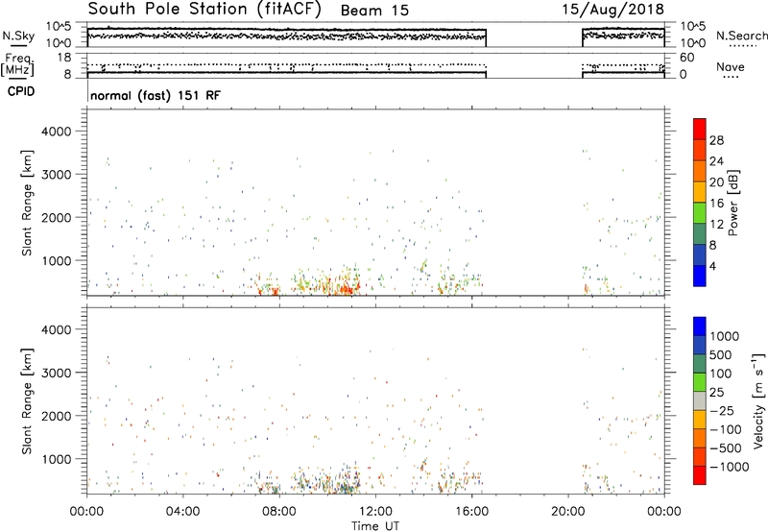Click the N.Search legend label

(741, 36)
